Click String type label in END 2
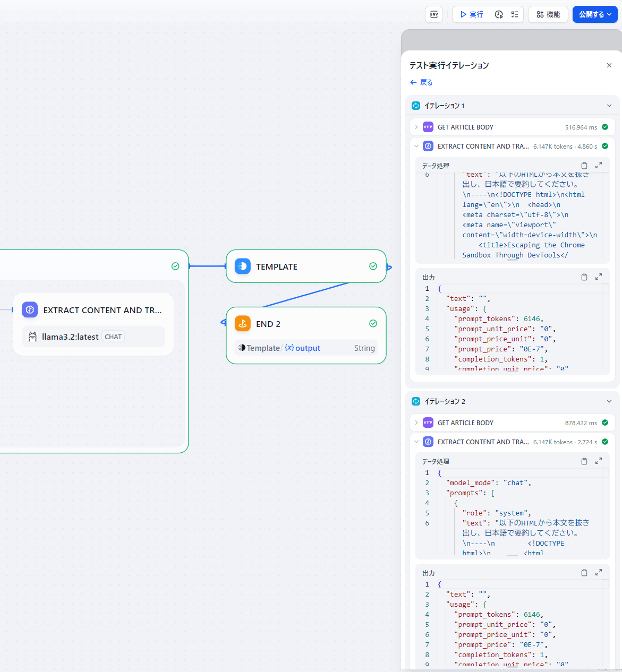This screenshot has height=672, width=622. 364,348
